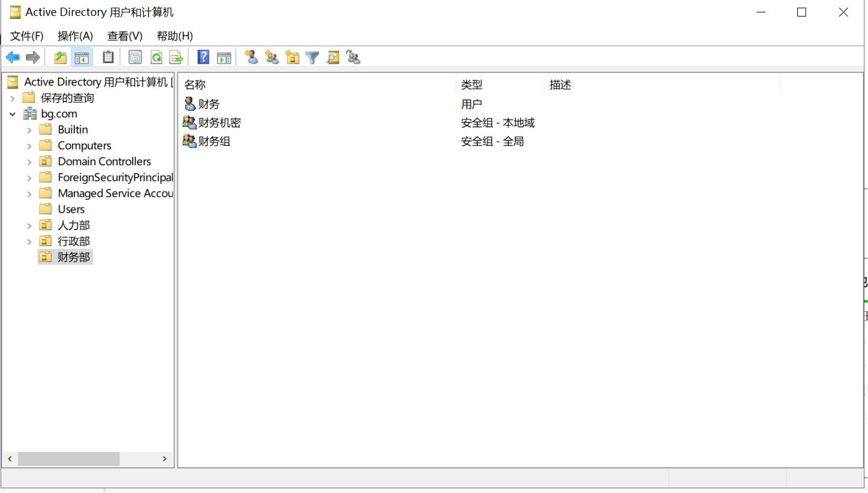The image size is (868, 493).
Task: Click the blue Back arrow in toolbar
Action: (x=13, y=57)
